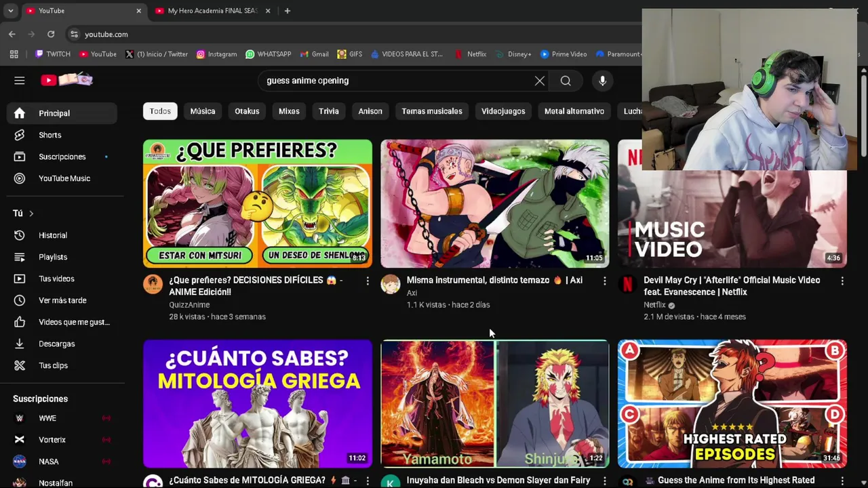Select the Otakus filter chip
The image size is (868, 488).
point(247,111)
